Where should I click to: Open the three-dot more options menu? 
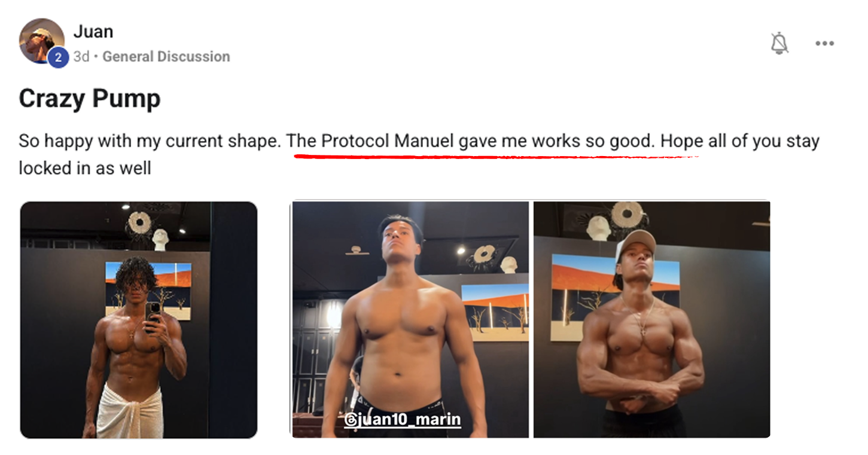coord(824,44)
